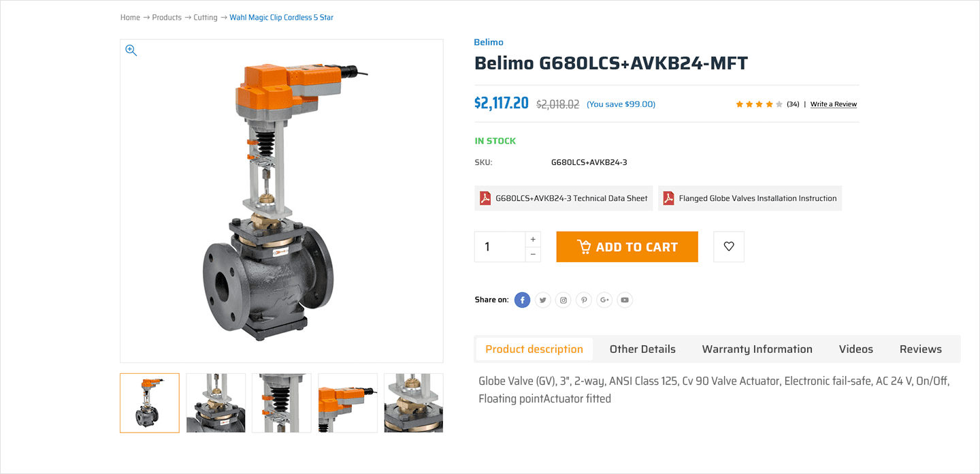Switch to the Other Details tab
This screenshot has height=474, width=980.
coord(642,349)
